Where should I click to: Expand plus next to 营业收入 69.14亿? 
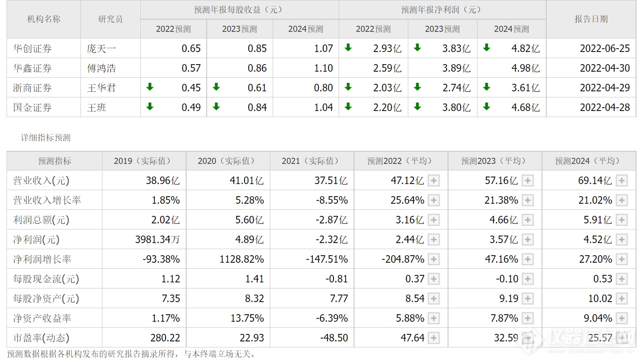click(x=622, y=181)
